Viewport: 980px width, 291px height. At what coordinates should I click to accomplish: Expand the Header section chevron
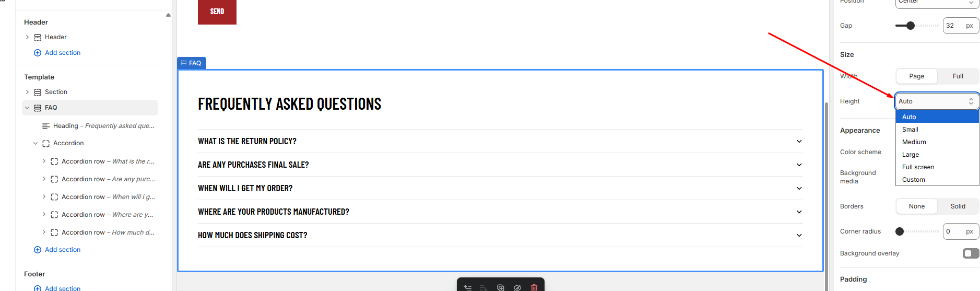coord(27,37)
